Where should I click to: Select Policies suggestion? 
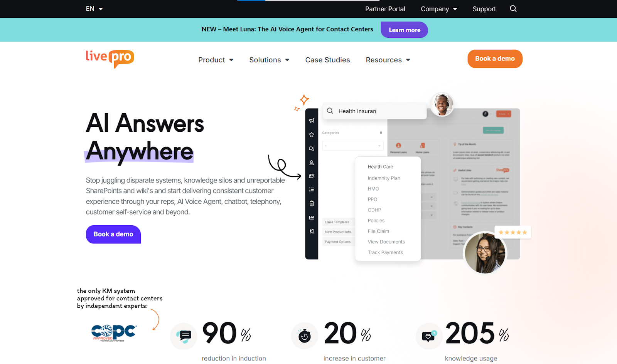click(376, 221)
